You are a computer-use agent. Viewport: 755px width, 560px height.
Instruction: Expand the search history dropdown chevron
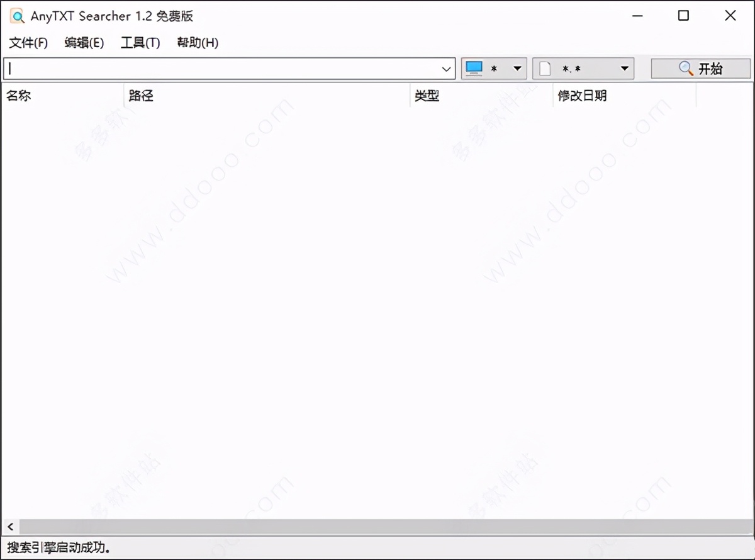pyautogui.click(x=447, y=69)
